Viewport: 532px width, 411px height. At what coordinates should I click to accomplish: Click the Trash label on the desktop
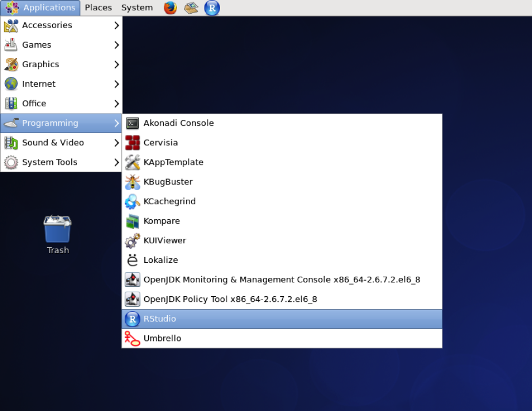58,250
